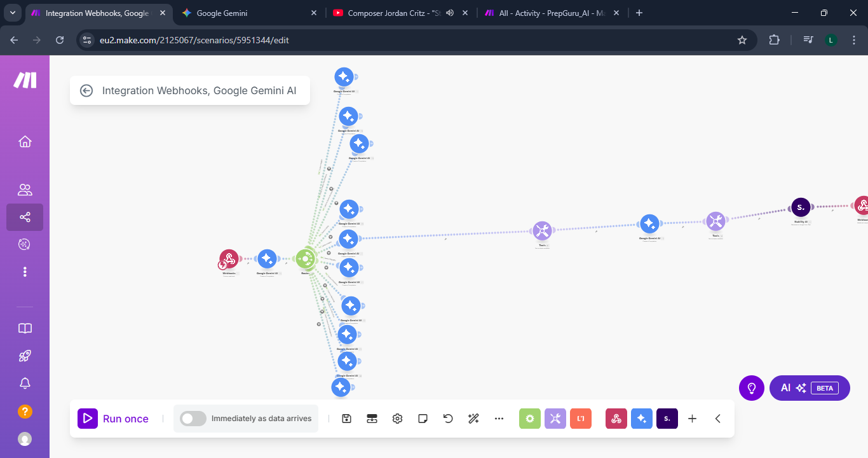The image size is (868, 458).
Task: Open Help via orange question mark
Action: pos(25,411)
